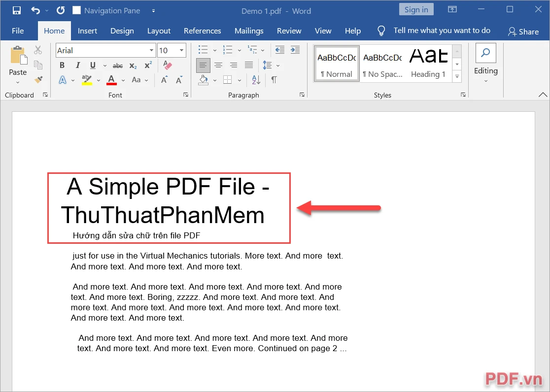This screenshot has width=550, height=392.
Task: Click the Multilevel List icon
Action: point(252,50)
